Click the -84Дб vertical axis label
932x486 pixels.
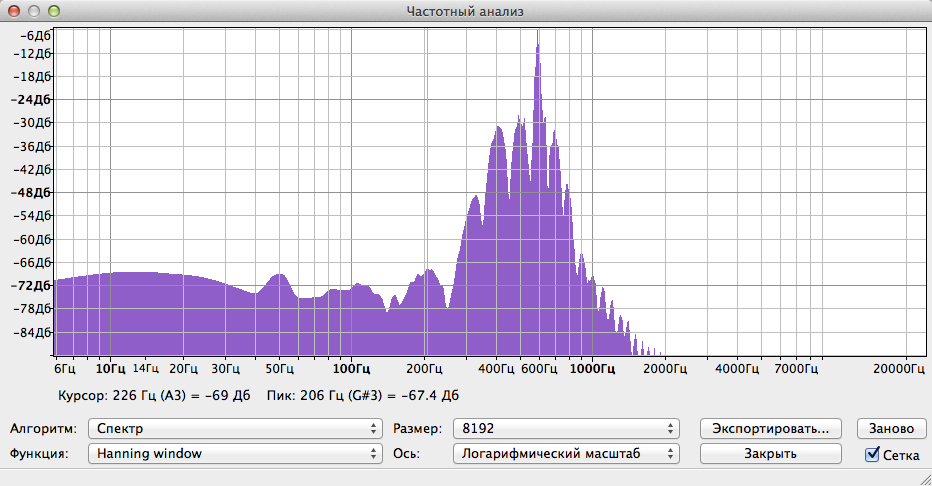32,332
